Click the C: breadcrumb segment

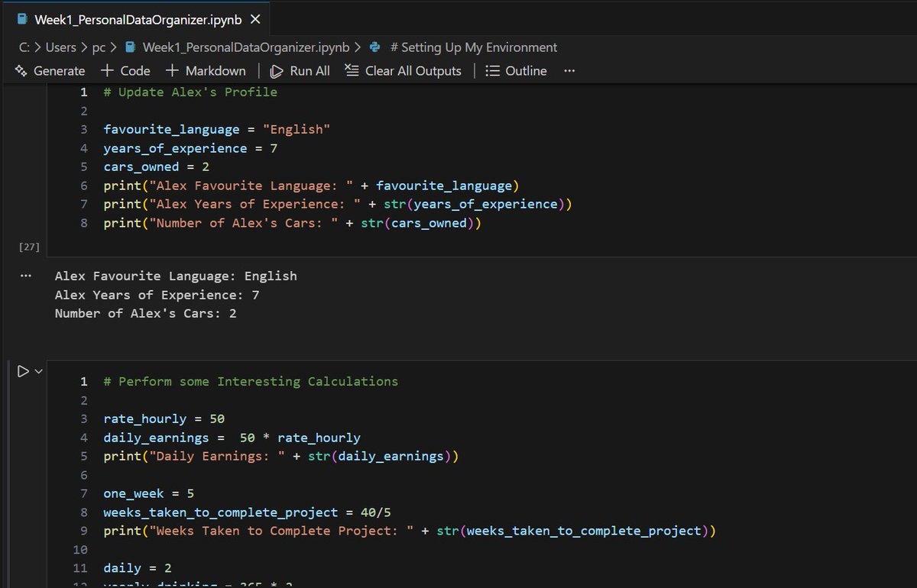point(24,47)
